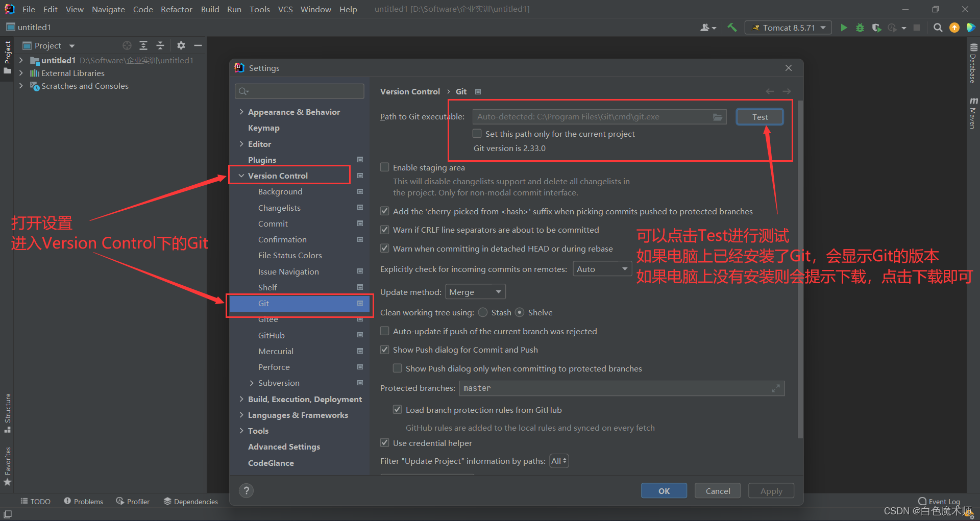Start debugging with the bug icon
This screenshot has height=521, width=980.
point(860,28)
